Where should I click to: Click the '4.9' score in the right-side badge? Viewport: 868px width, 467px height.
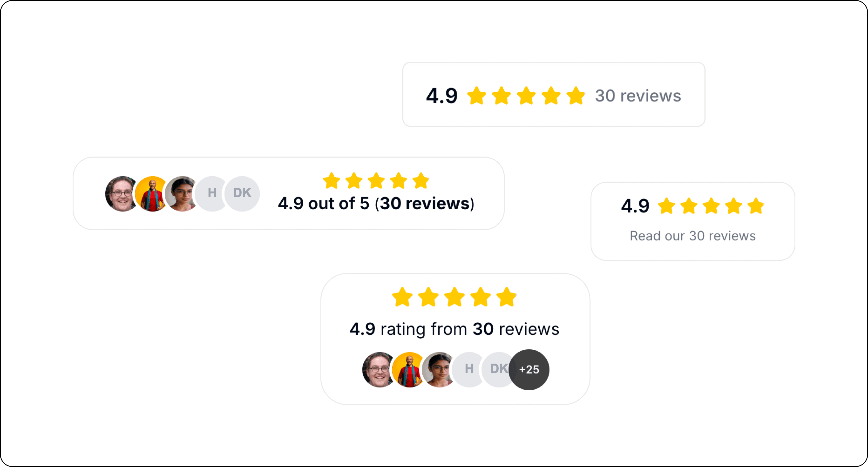coord(635,206)
